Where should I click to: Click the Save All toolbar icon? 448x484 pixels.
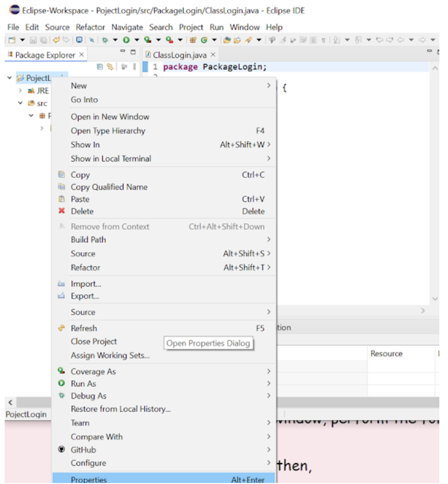[x=44, y=40]
